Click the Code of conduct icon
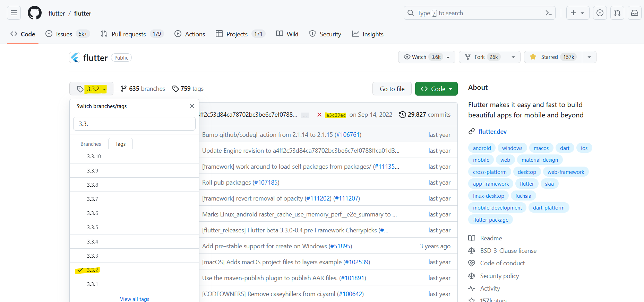 tap(472, 263)
